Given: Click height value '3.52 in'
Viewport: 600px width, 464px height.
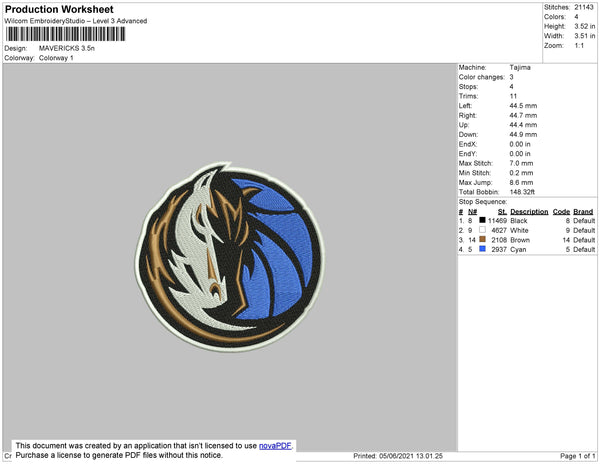Looking at the screenshot, I should [x=585, y=26].
